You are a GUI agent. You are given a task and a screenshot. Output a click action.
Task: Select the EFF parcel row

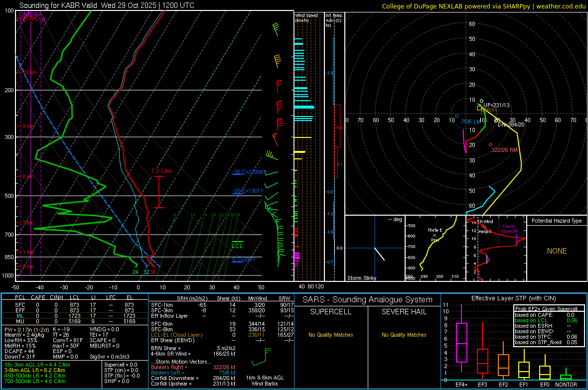click(75, 310)
